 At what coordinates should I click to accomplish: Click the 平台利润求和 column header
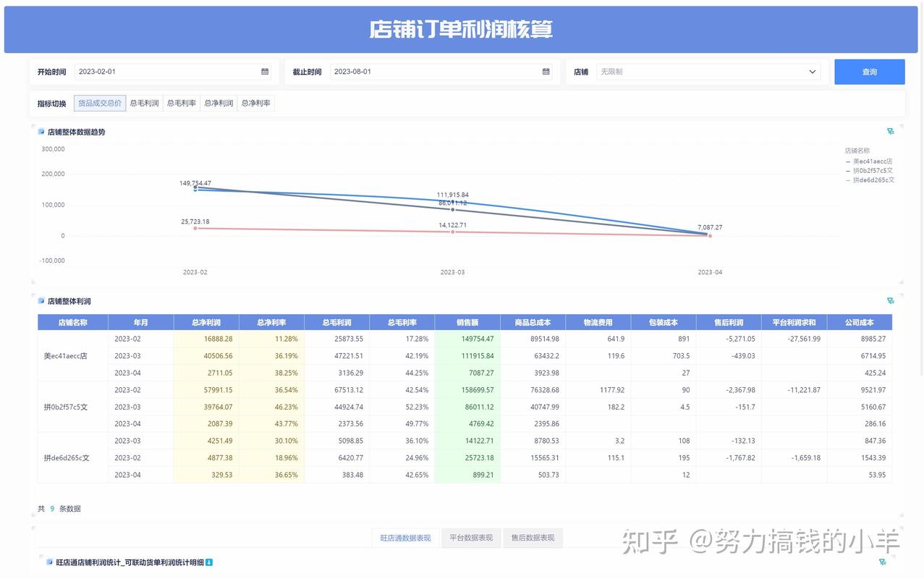point(794,323)
